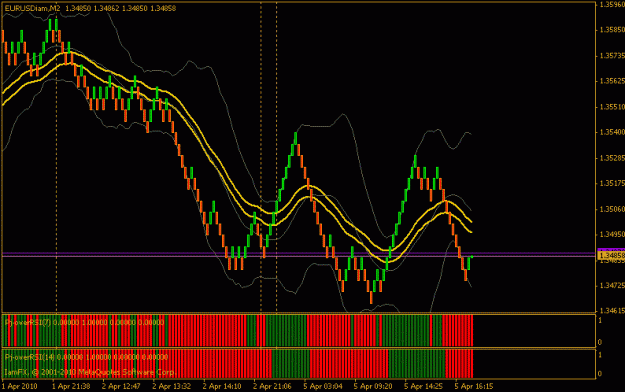
Task: Click the 1.35625 price axis label
Action: pos(612,81)
